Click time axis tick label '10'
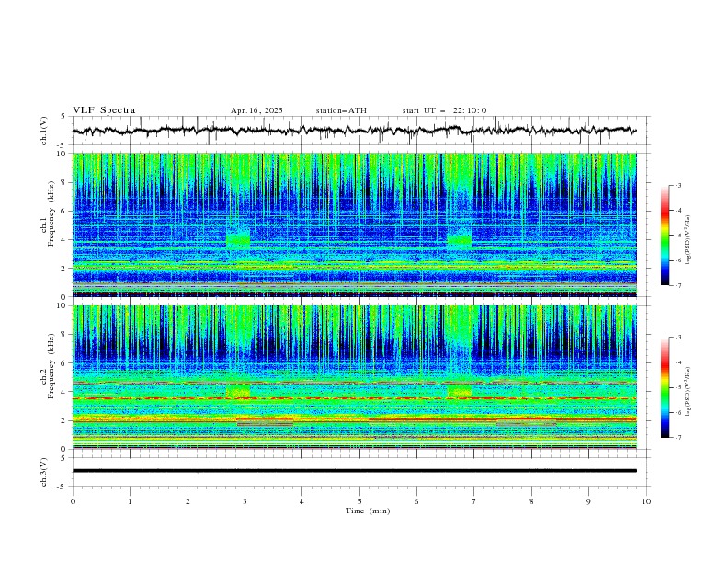The image size is (728, 563). (x=646, y=501)
